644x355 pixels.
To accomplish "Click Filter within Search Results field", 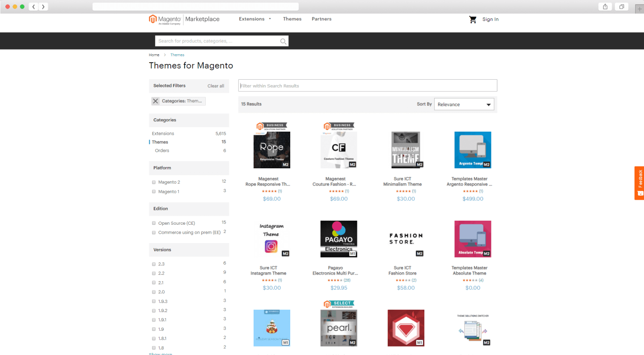I will [x=368, y=86].
